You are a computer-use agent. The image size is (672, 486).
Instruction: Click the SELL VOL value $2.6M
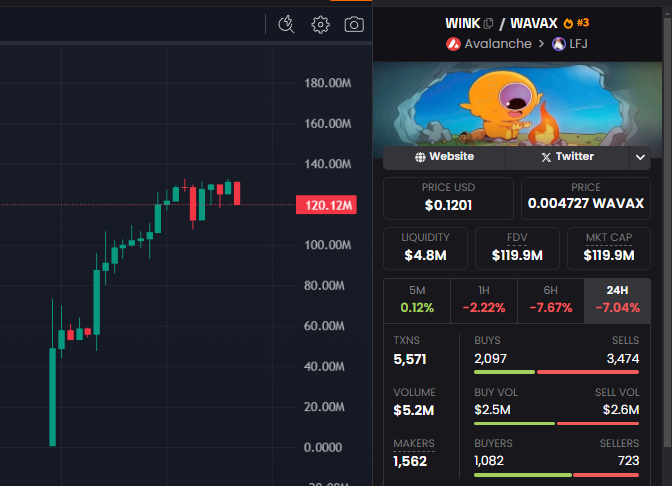(x=621, y=410)
